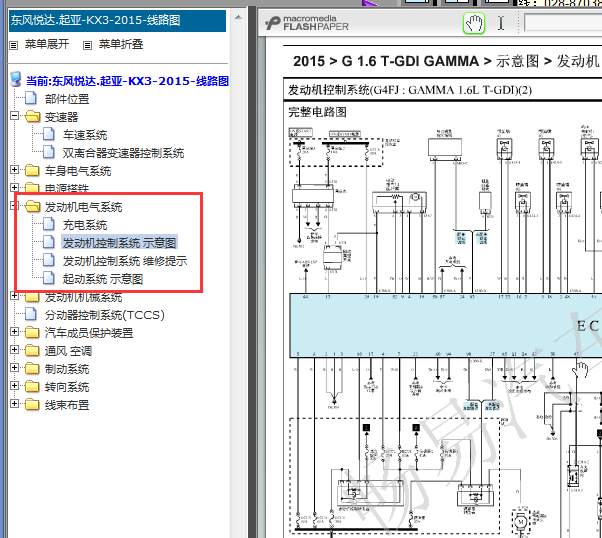602x538 pixels.
Task: Click the breadcrumb heading 2015 > G 1.6 T-GDI GAMMA
Action: click(386, 61)
